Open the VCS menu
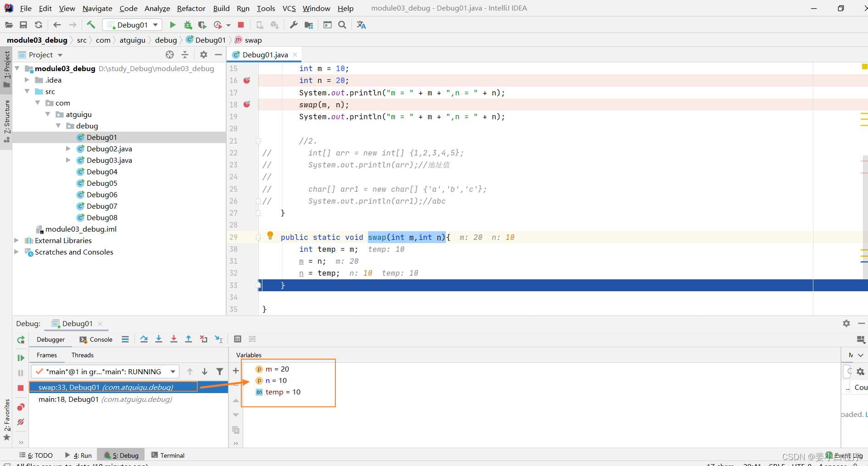This screenshot has height=466, width=868. coord(289,8)
